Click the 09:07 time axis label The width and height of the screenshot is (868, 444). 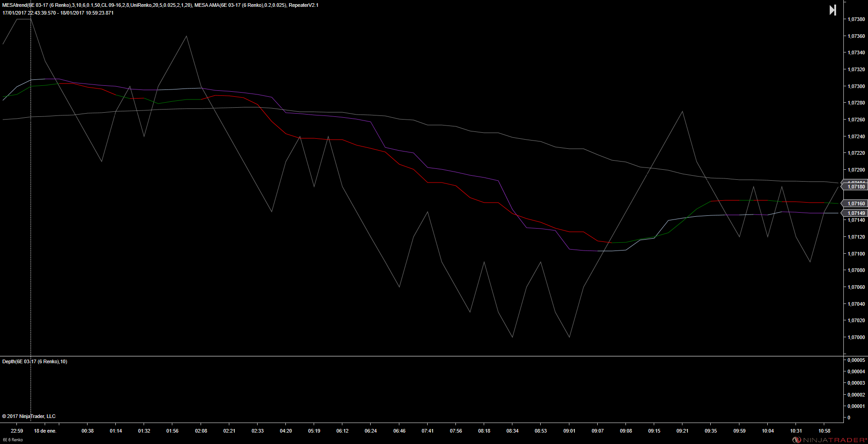point(598,431)
